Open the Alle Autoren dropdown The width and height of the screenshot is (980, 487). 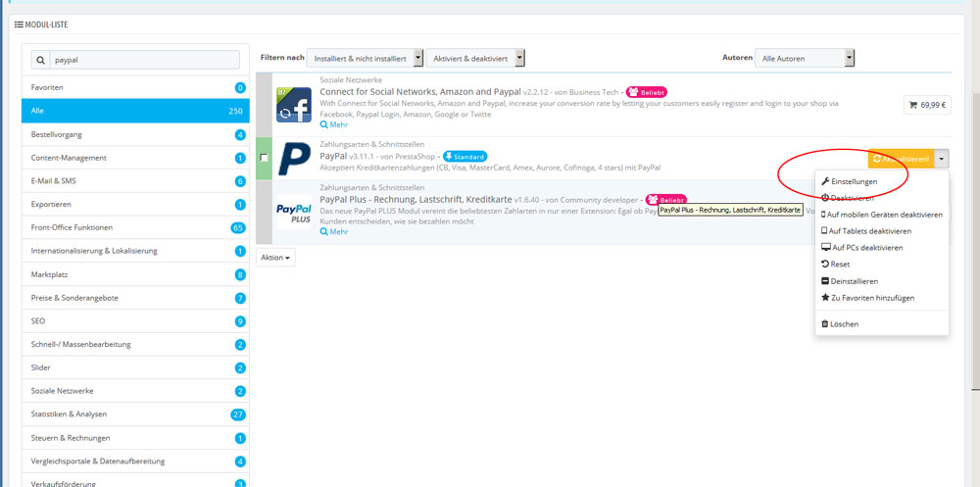pos(805,58)
